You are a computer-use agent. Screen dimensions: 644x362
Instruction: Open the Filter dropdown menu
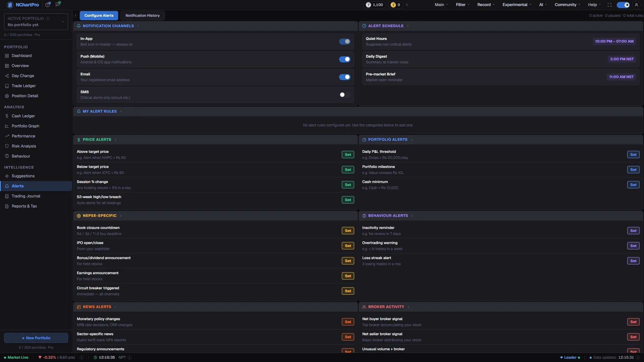coord(462,5)
